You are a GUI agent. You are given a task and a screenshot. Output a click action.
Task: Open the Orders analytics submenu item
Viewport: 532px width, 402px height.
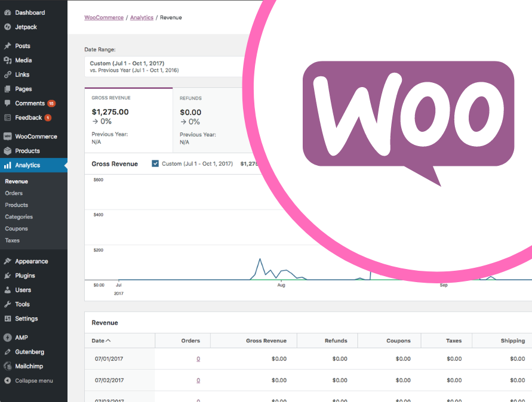14,193
